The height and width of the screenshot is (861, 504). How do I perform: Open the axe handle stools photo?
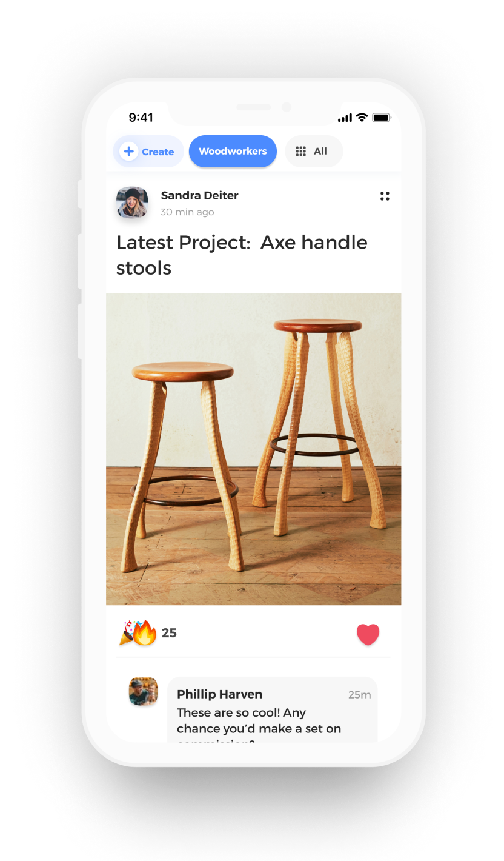253,449
